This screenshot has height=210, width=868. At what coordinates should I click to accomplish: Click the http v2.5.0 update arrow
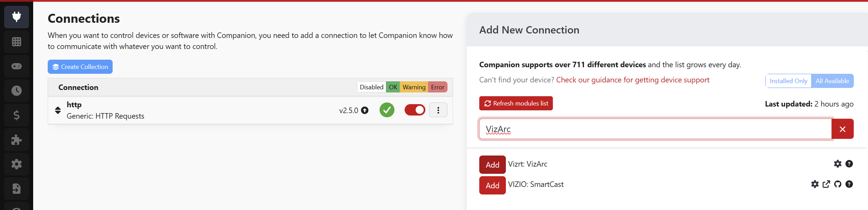tap(365, 110)
